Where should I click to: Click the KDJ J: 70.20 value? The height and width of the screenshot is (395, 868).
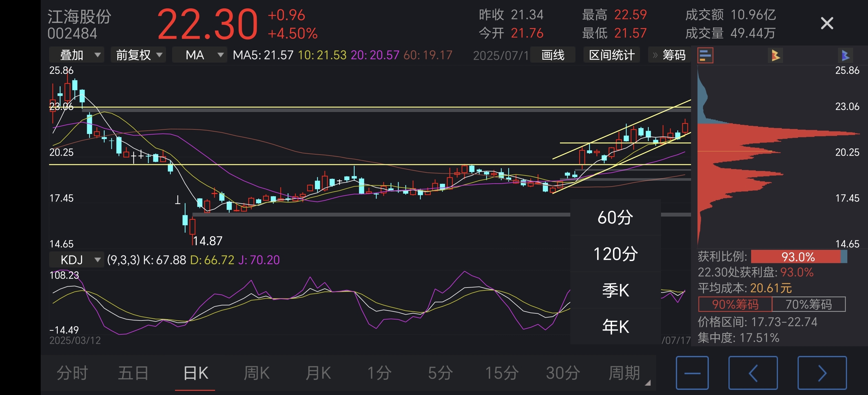259,260
